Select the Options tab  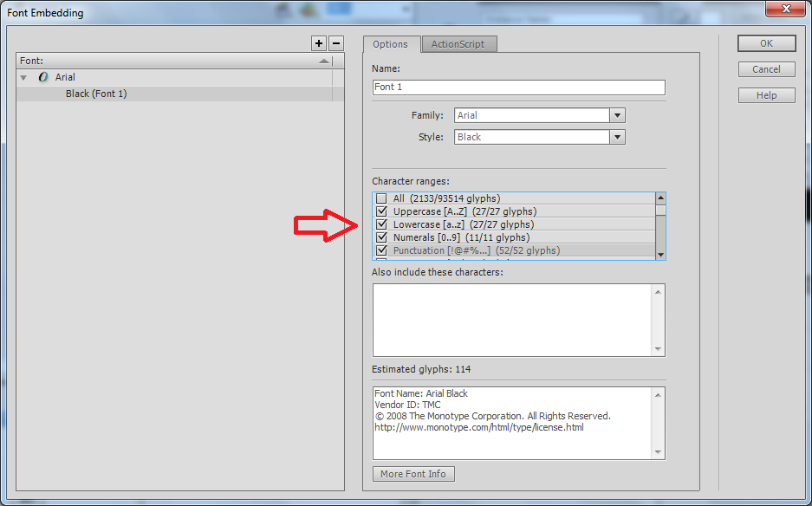[x=391, y=44]
